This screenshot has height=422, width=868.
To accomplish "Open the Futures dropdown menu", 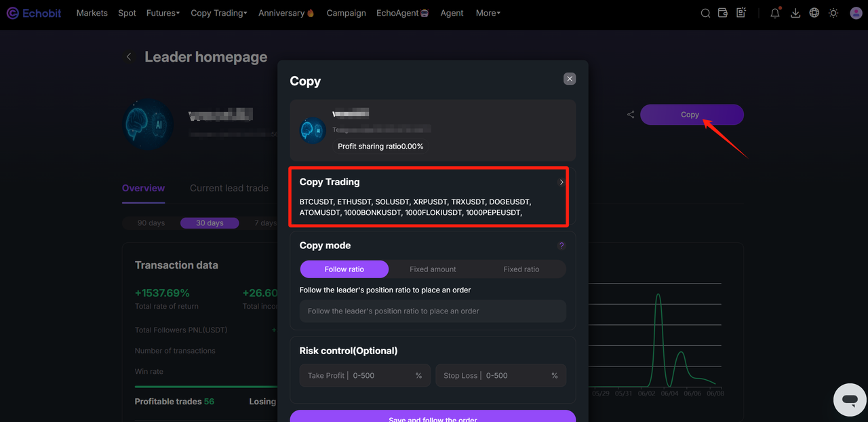I will (x=163, y=13).
